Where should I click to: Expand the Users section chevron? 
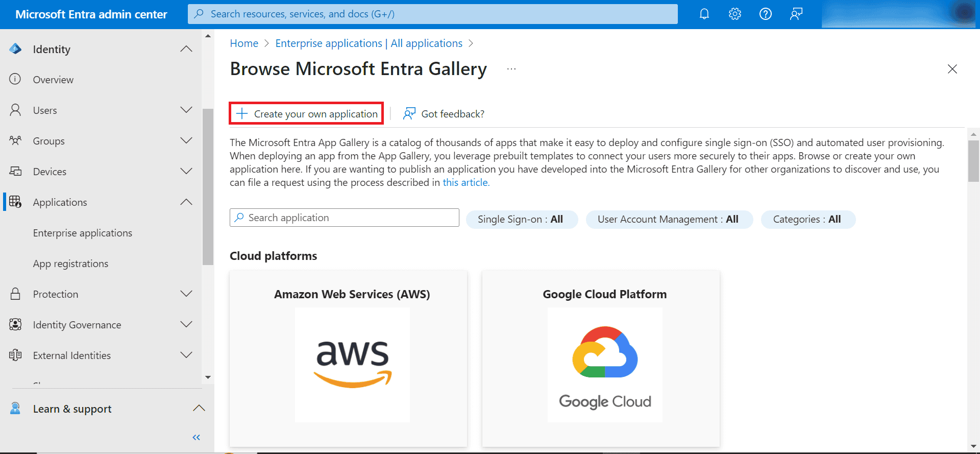point(186,110)
